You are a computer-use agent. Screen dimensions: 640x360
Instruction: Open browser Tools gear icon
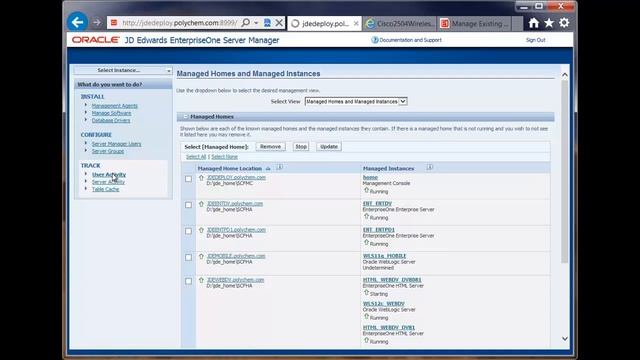[x=564, y=23]
